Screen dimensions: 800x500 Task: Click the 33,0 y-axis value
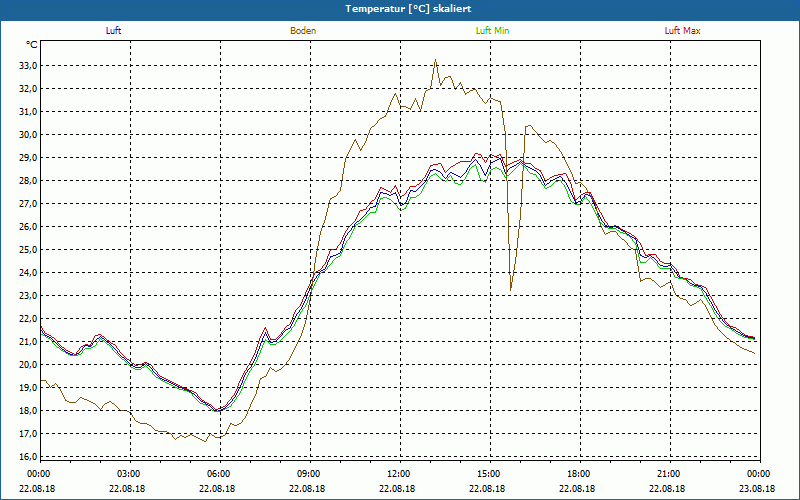pyautogui.click(x=28, y=66)
